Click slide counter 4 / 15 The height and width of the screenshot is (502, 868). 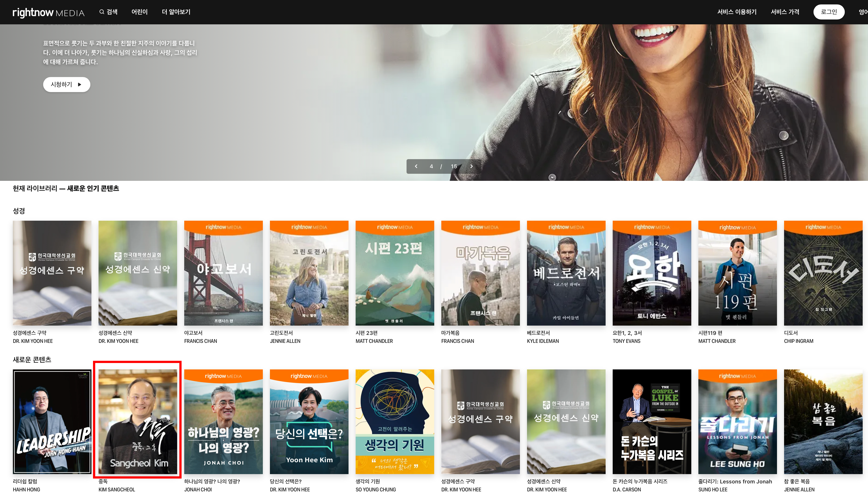443,166
